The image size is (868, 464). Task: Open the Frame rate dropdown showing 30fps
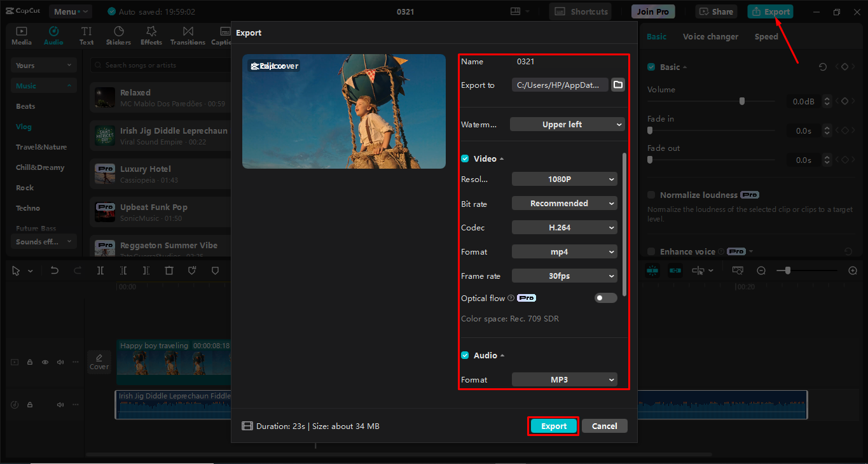pos(563,276)
